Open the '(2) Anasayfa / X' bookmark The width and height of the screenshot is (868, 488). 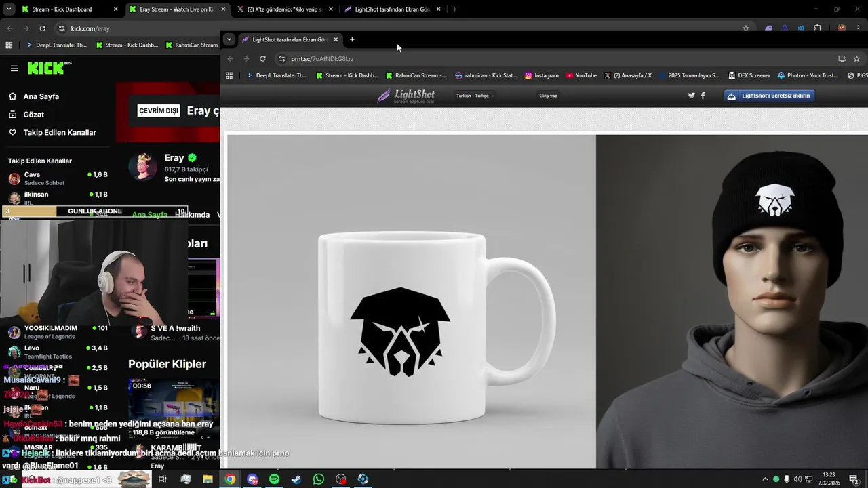pyautogui.click(x=628, y=75)
